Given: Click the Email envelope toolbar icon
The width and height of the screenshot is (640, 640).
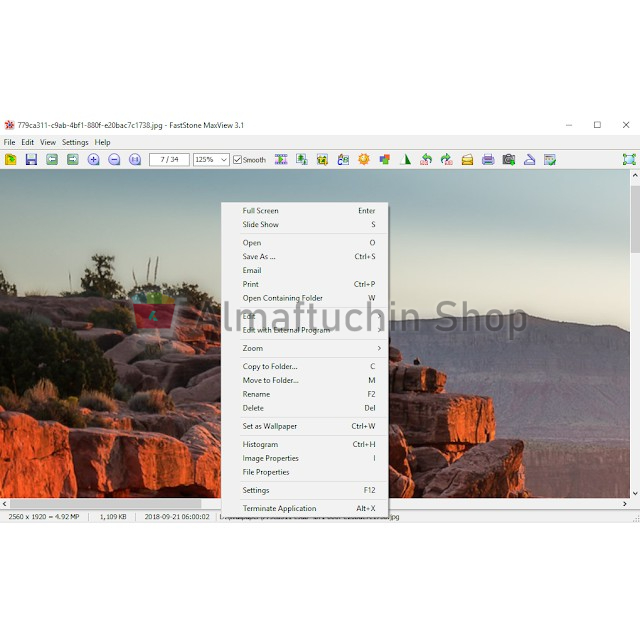Looking at the screenshot, I should (467, 159).
